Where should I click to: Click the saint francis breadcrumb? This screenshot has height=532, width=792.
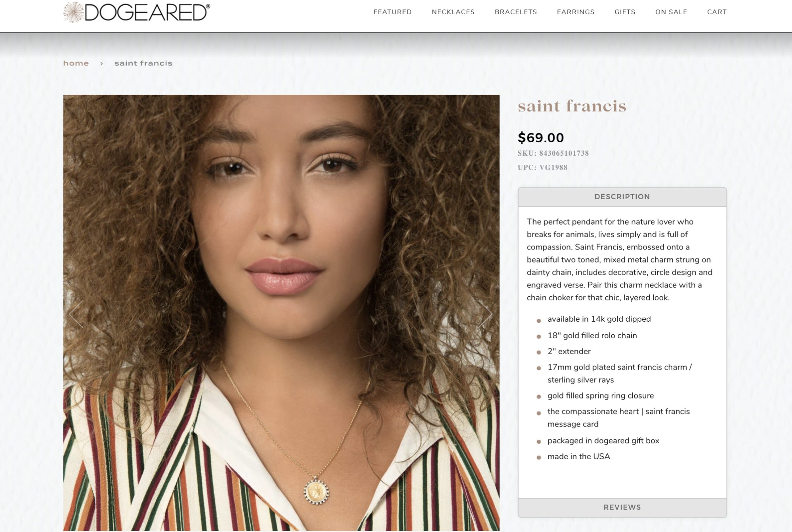point(143,63)
